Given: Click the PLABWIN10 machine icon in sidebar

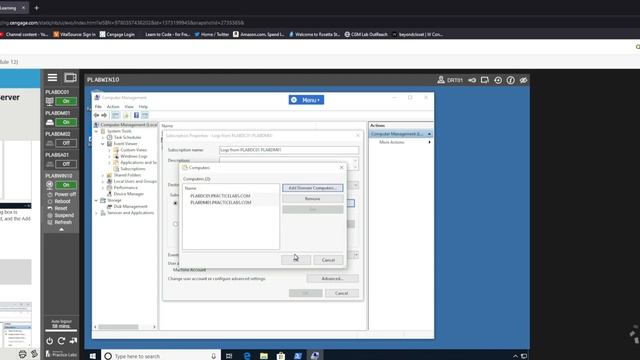Looking at the screenshot, I should click(x=49, y=185).
